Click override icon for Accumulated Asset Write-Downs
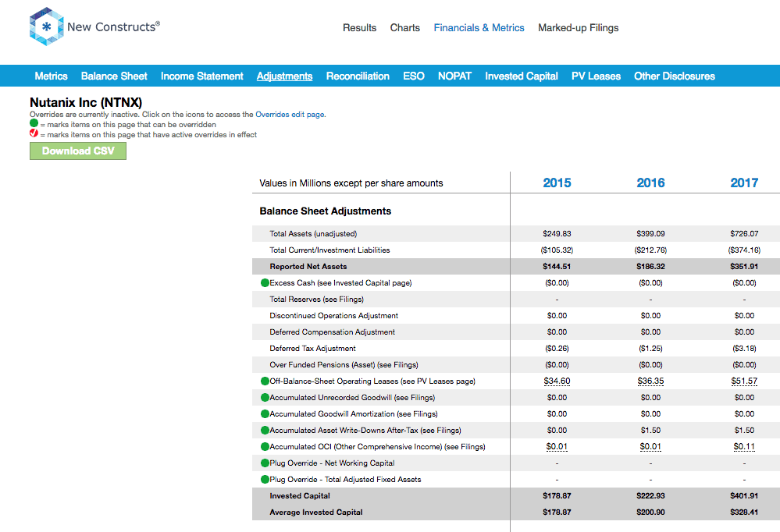Viewport: 780px width, 532px height. tap(265, 431)
